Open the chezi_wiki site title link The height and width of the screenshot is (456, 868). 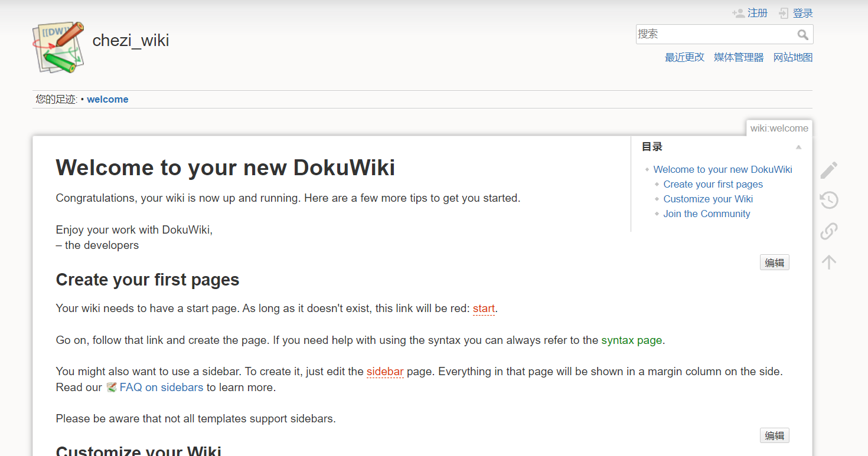pos(130,40)
